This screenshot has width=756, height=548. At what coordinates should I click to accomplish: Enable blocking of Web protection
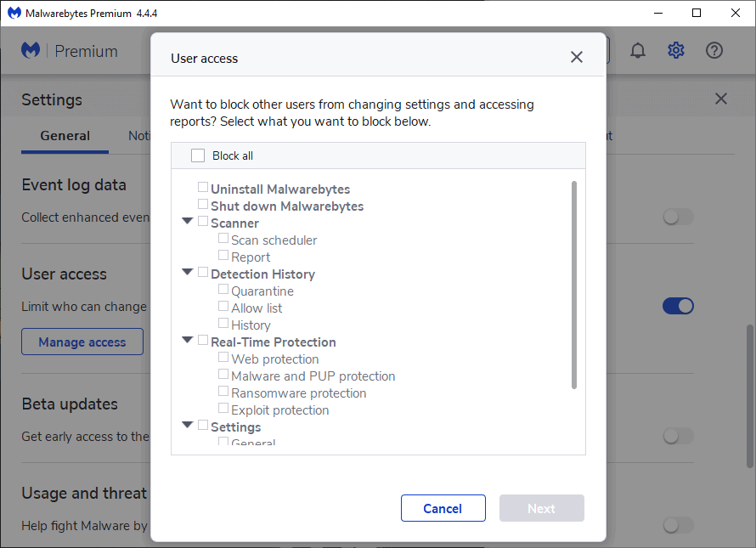223,357
